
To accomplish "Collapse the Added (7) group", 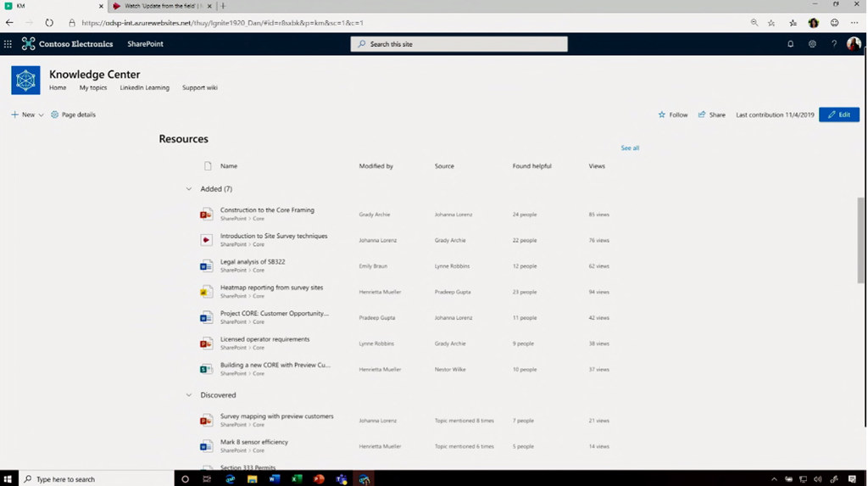I will (x=189, y=189).
